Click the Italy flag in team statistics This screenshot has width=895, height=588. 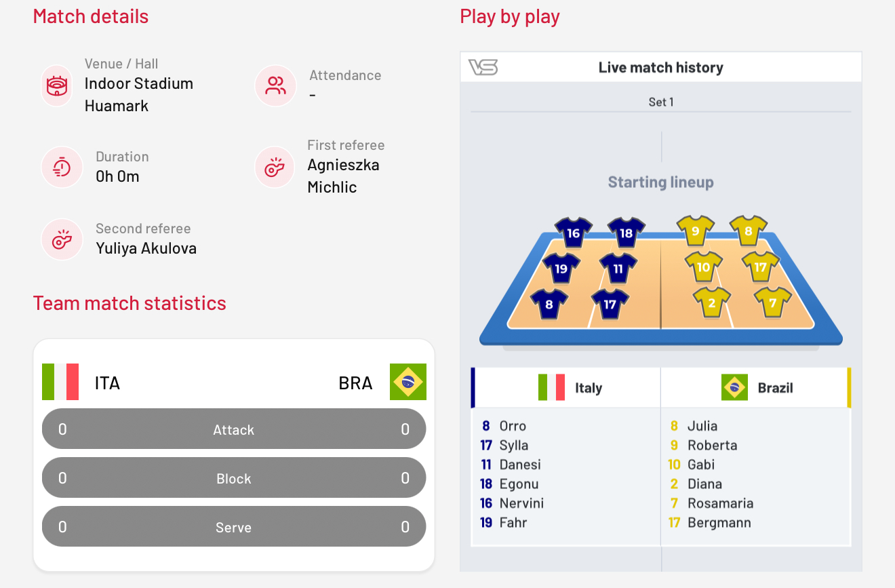pos(60,382)
